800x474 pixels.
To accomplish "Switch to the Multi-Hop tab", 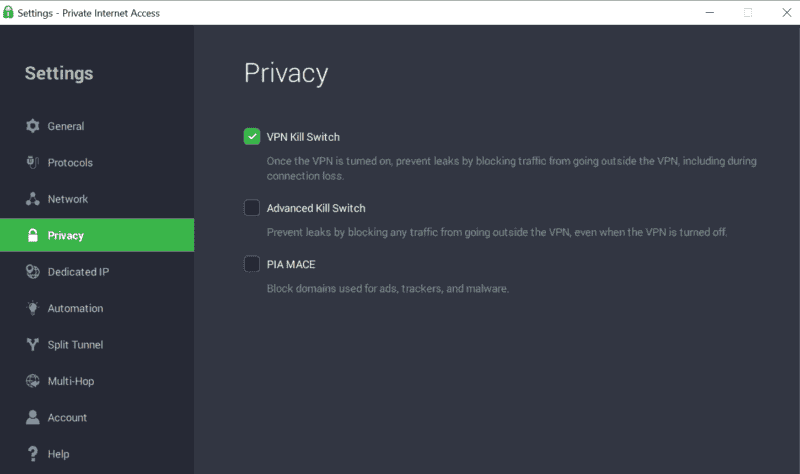I will point(97,381).
